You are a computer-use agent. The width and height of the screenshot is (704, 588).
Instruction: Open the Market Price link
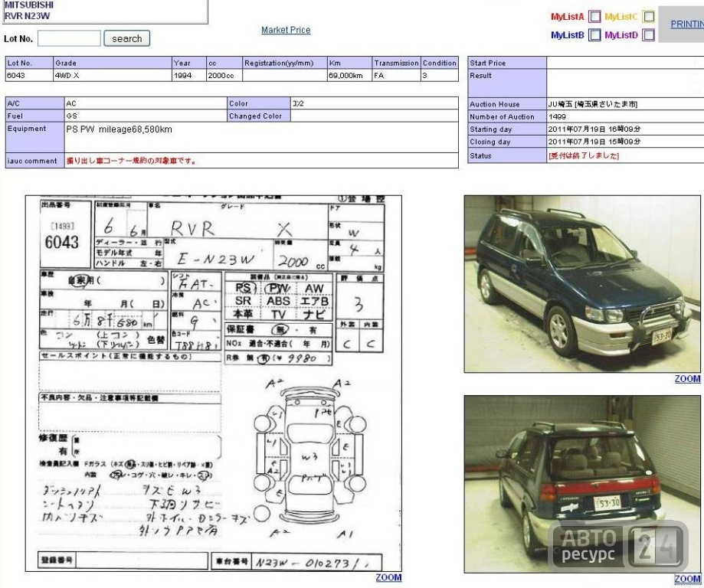coord(286,30)
